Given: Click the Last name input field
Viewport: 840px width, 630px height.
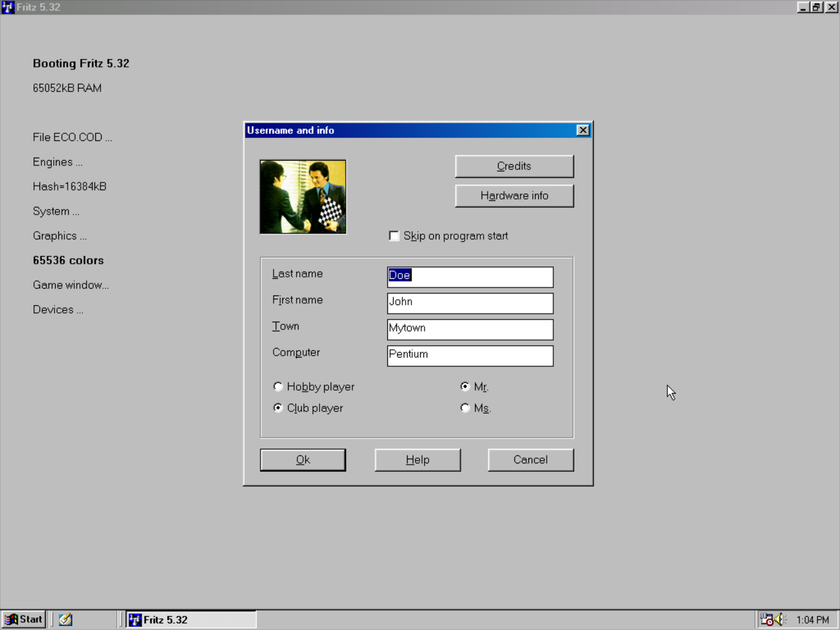Looking at the screenshot, I should pos(470,277).
